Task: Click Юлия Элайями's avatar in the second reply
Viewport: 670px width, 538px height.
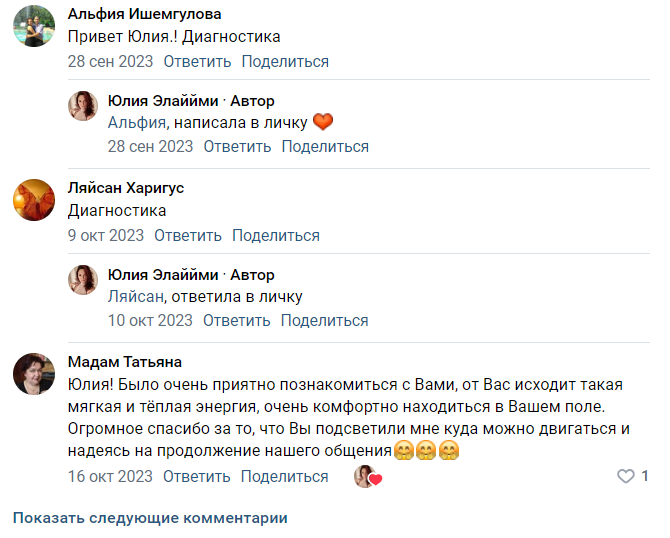Action: 83,279
